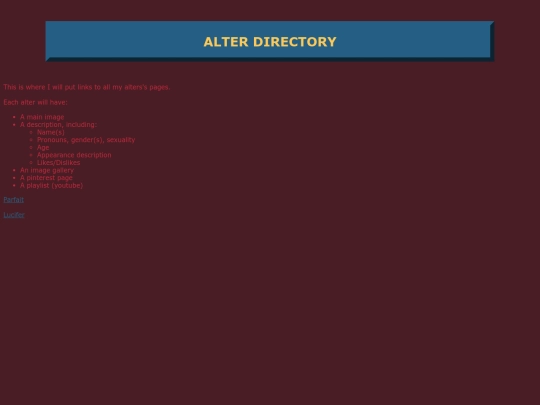Click 'Pronouns, gender(s), sexuality' sub-bullet

pos(86,140)
